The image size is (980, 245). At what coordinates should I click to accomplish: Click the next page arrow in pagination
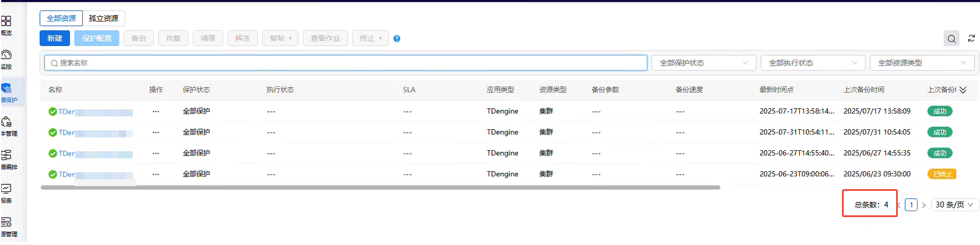coord(923,205)
